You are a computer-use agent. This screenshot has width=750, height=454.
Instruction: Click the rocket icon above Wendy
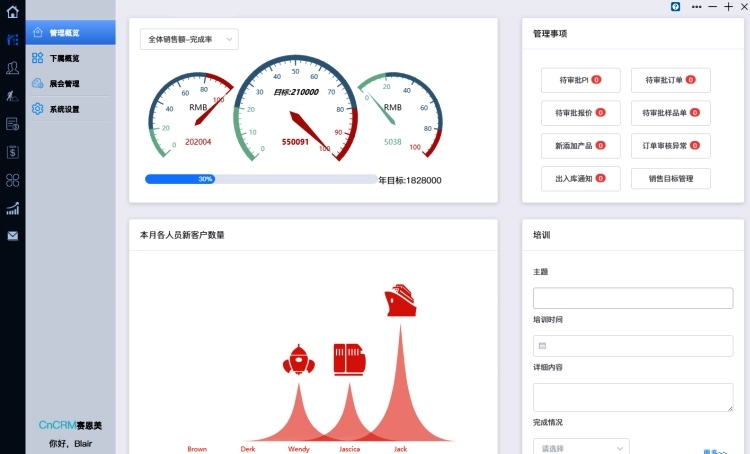tap(298, 359)
